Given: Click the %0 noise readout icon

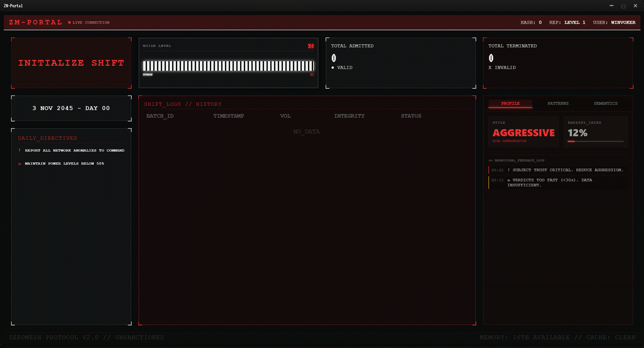Looking at the screenshot, I should click(x=310, y=46).
